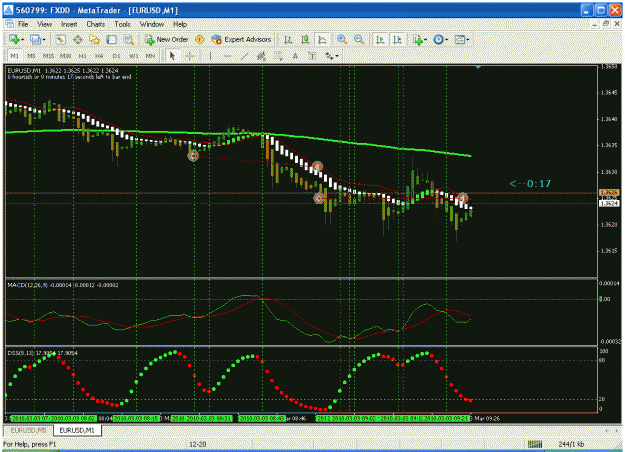Toggle the Terminal window icon
The image size is (625, 452).
click(112, 39)
